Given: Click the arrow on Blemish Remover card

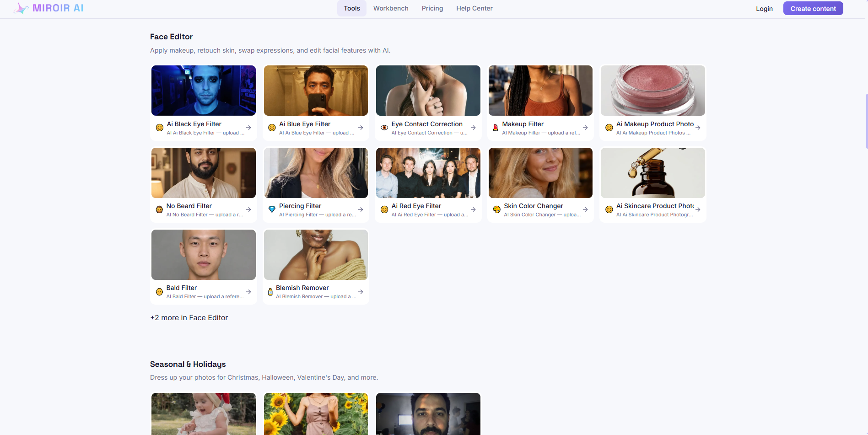Looking at the screenshot, I should pos(361,292).
